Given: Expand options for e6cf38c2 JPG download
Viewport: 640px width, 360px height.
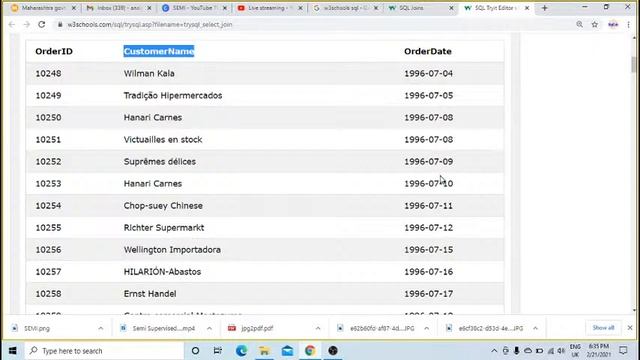Looking at the screenshot, I should point(535,328).
